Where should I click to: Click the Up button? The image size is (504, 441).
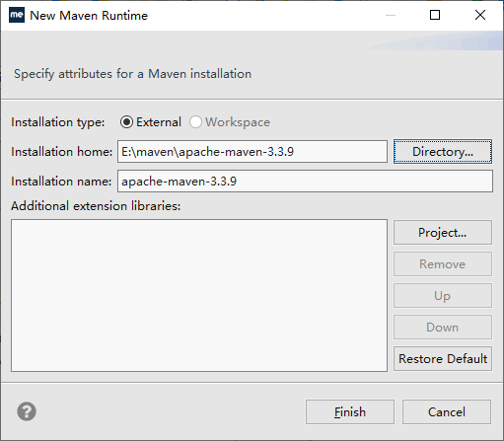click(x=443, y=296)
